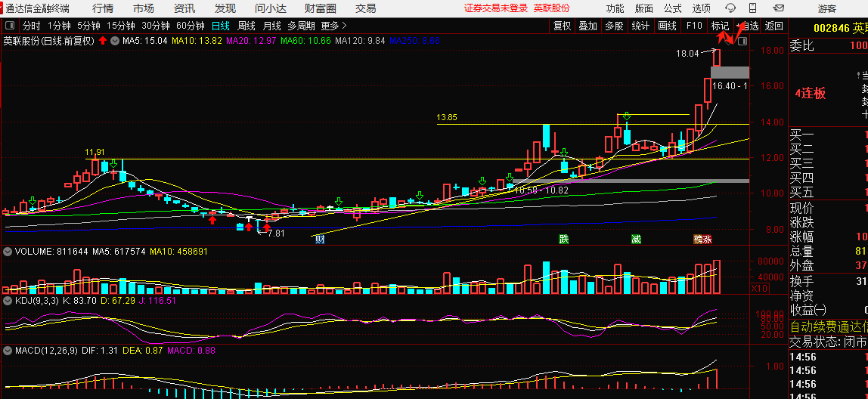Open the customer service headset icon
This screenshot has width=868, height=399.
point(730,8)
